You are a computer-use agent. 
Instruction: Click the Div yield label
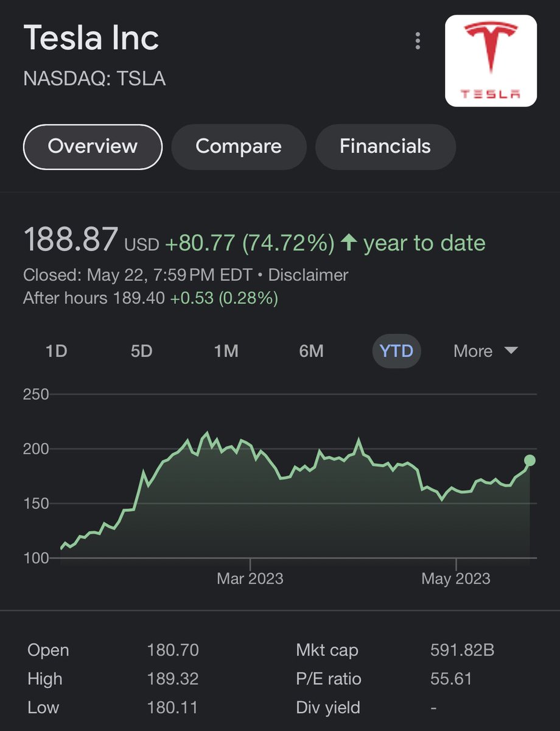point(328,707)
